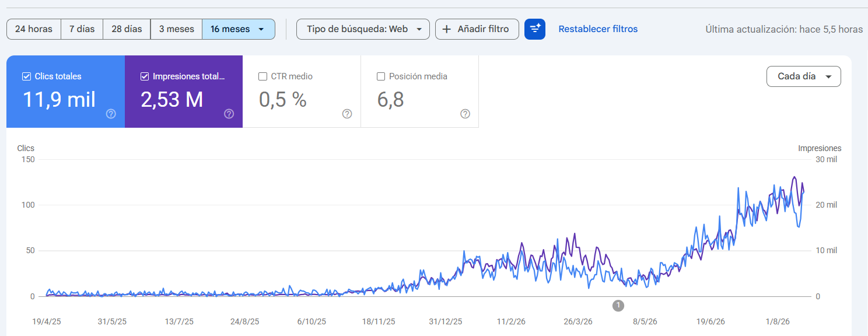
Task: Uncheck the Impresiones totales checkbox
Action: pyautogui.click(x=145, y=76)
